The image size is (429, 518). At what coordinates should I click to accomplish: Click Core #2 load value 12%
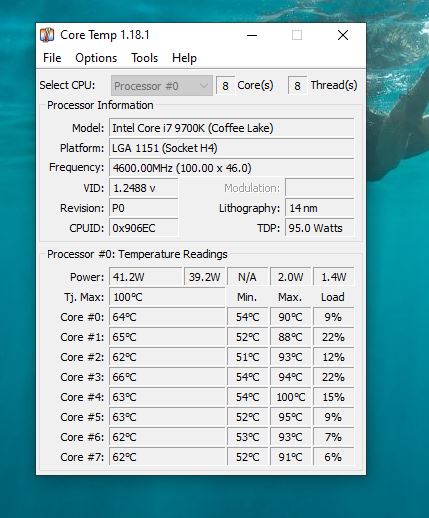333,357
